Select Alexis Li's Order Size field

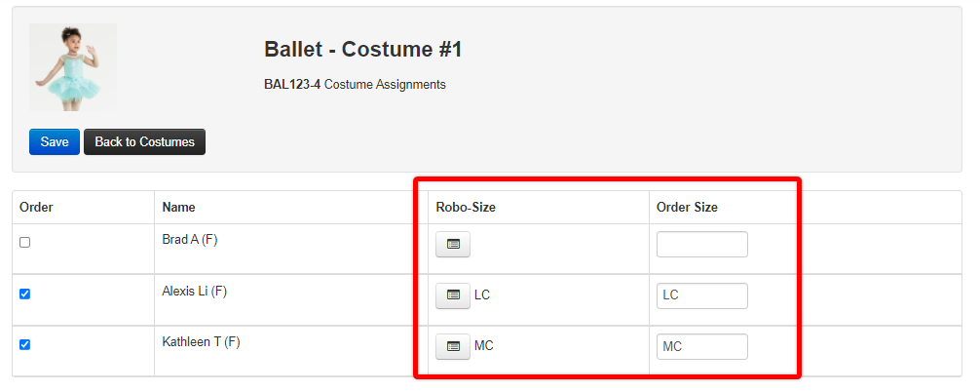pyautogui.click(x=701, y=295)
